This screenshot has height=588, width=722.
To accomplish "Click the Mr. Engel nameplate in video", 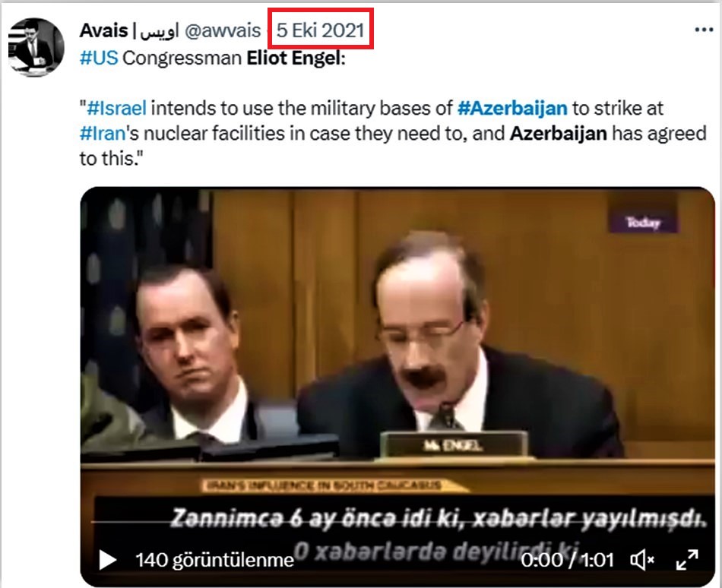I will point(454,445).
